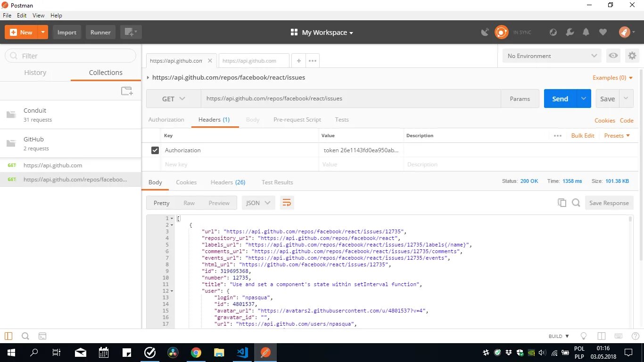Screen dimensions: 644x362
Task: Open the browse globe icon in header
Action: point(553,32)
